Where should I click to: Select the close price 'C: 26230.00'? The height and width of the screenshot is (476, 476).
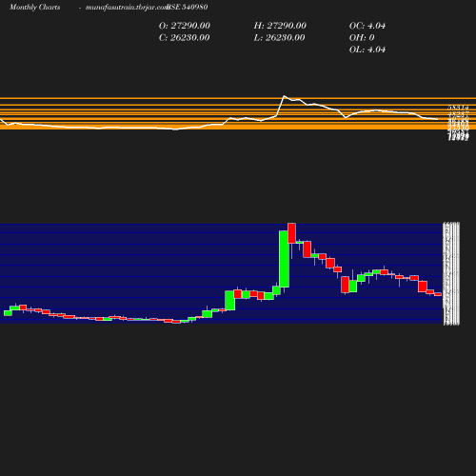(x=184, y=38)
